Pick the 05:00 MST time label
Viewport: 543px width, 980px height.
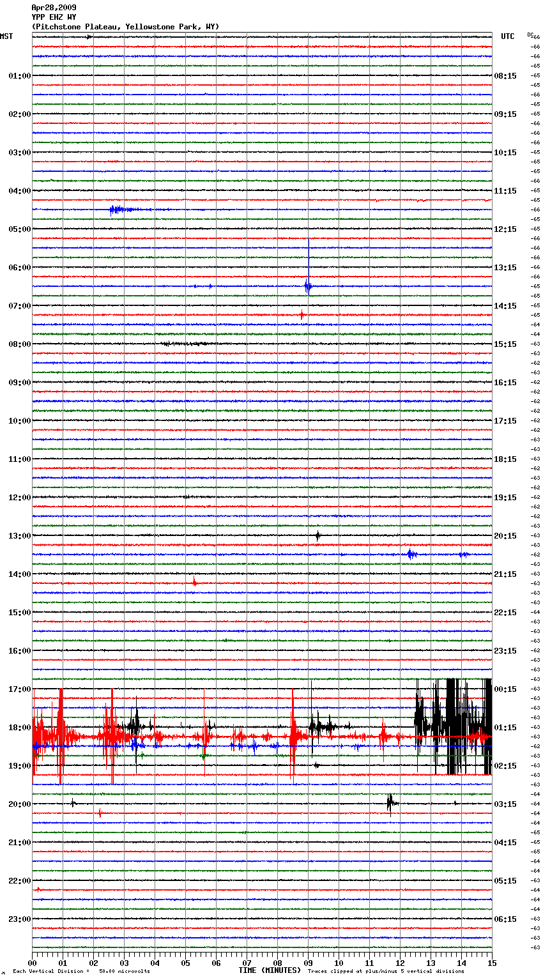[x=19, y=229]
